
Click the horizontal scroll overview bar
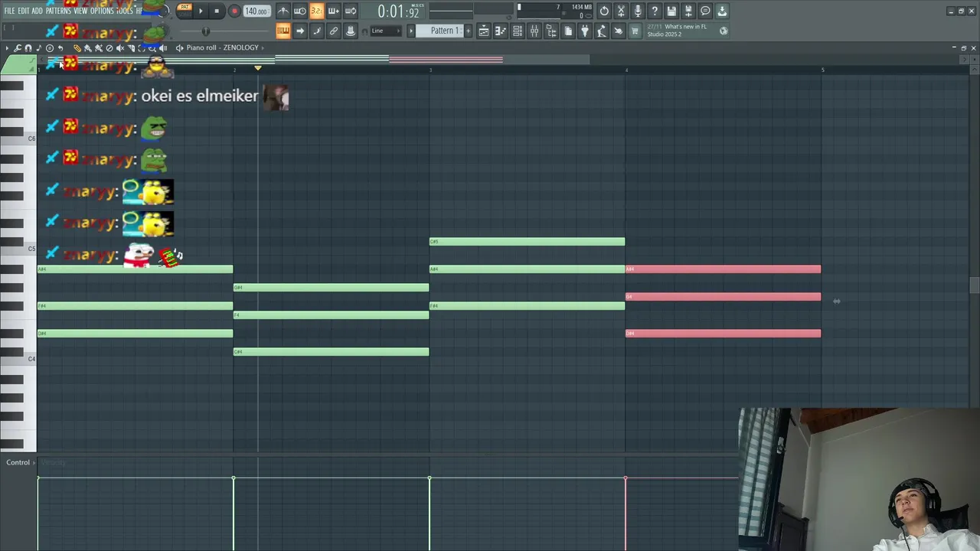pyautogui.click(x=318, y=59)
